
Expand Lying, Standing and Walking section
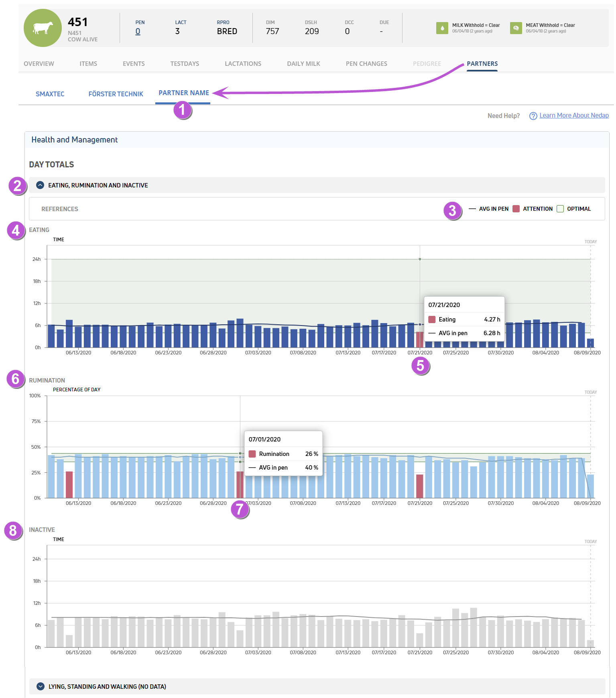click(x=40, y=686)
